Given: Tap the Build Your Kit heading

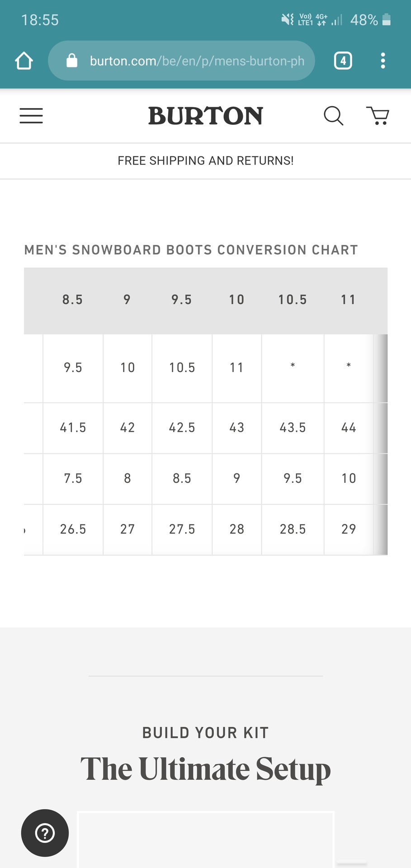Looking at the screenshot, I should pyautogui.click(x=206, y=733).
